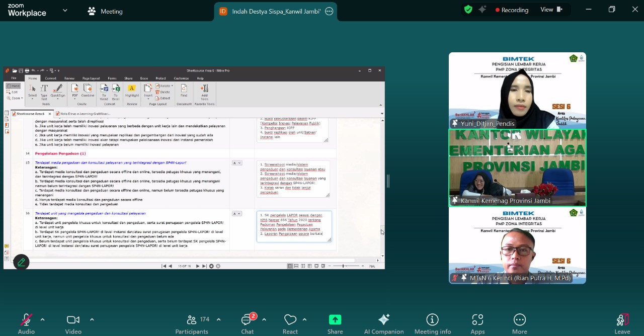Switch to the Meeting tab
Viewport: 644px width, 336px height.
pyautogui.click(x=105, y=11)
